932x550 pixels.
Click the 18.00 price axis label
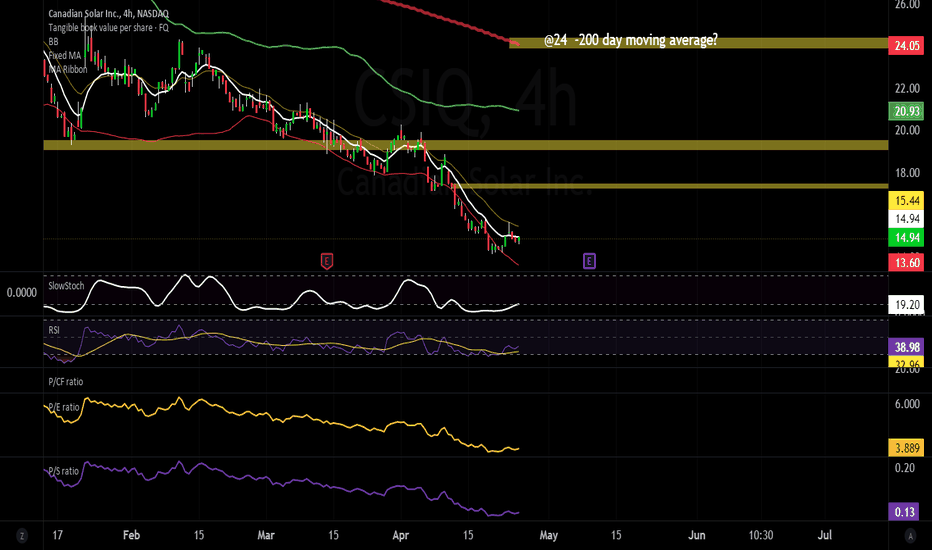[x=907, y=173]
